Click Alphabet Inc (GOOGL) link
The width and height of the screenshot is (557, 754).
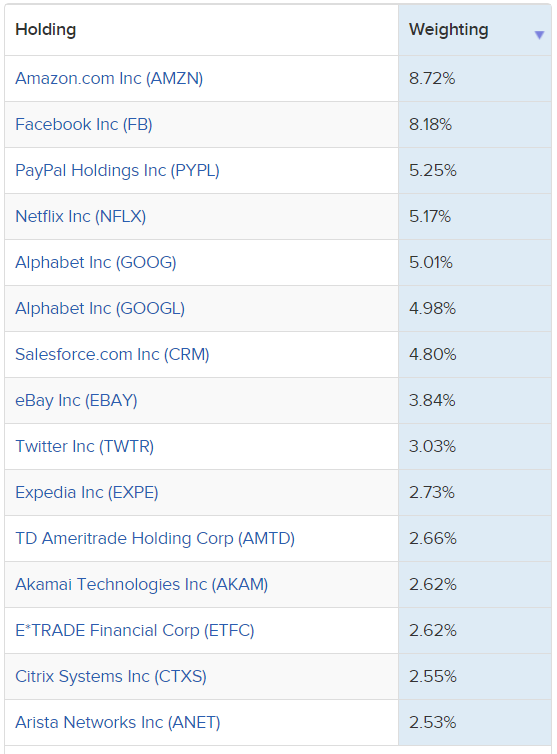pyautogui.click(x=100, y=308)
